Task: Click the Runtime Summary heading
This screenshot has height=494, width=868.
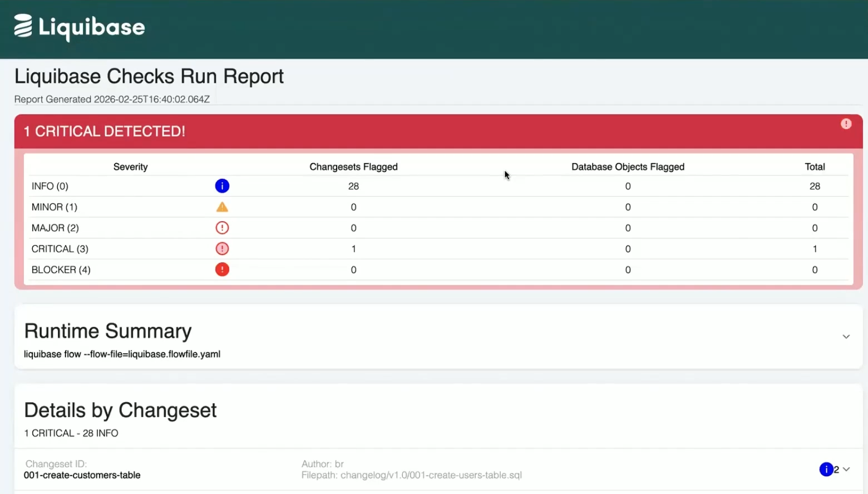Action: tap(108, 331)
